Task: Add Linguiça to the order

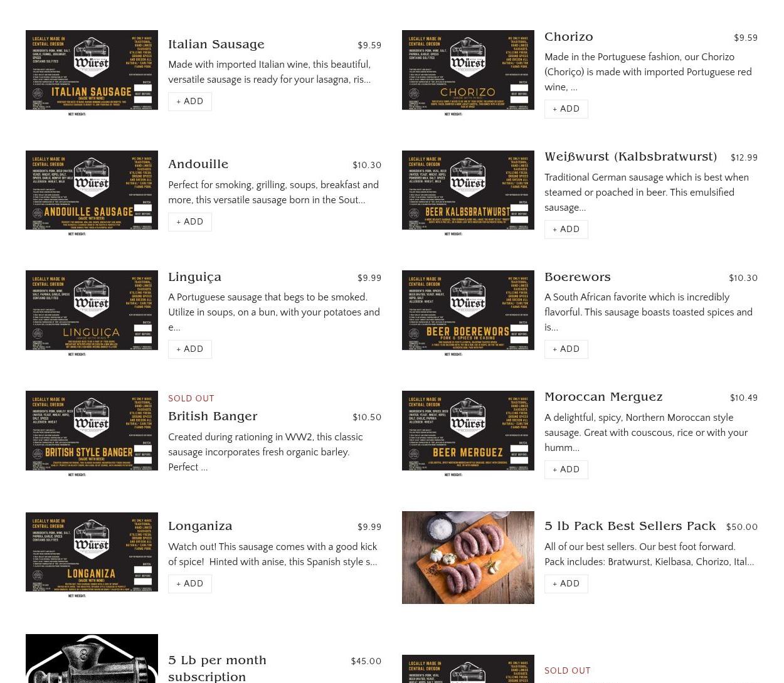Action: [x=190, y=349]
